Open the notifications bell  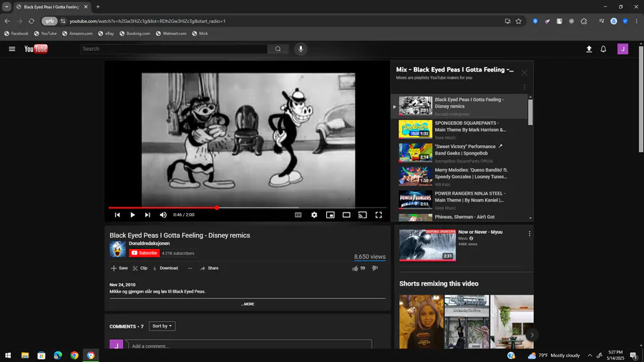[603, 49]
